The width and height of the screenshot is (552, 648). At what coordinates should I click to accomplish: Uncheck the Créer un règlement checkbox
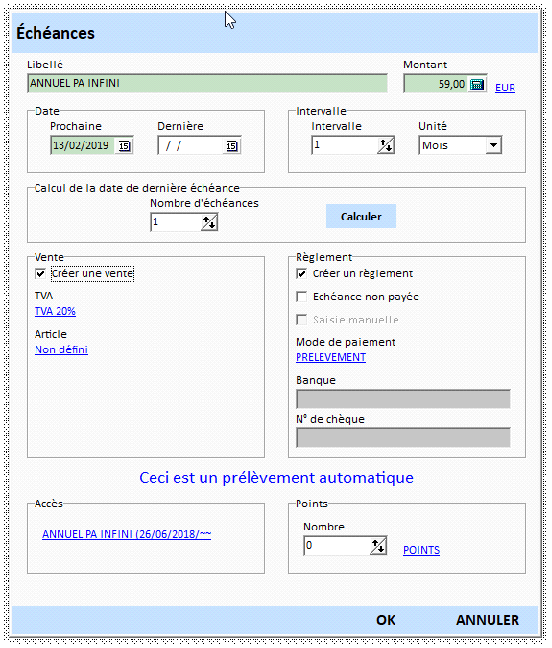click(302, 274)
